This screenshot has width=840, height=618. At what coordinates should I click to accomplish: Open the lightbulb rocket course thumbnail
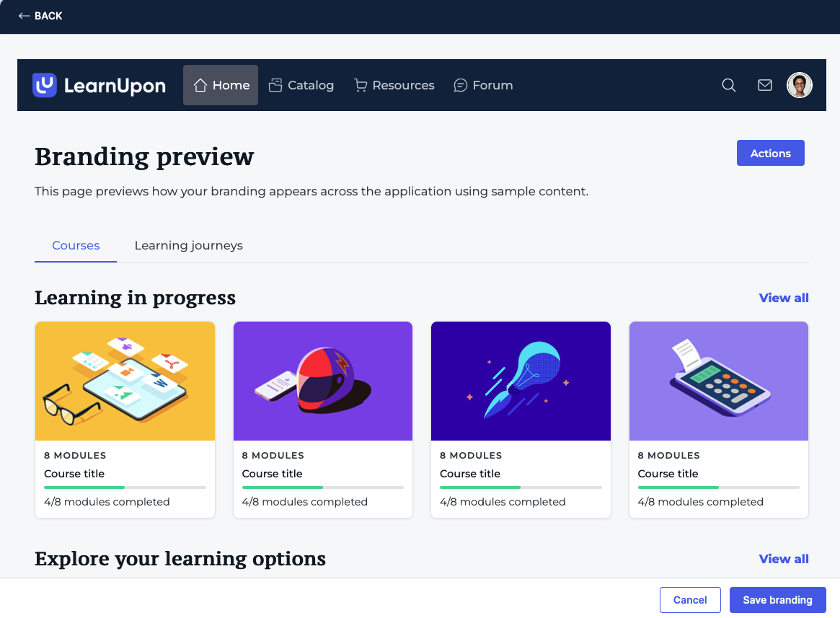(521, 381)
